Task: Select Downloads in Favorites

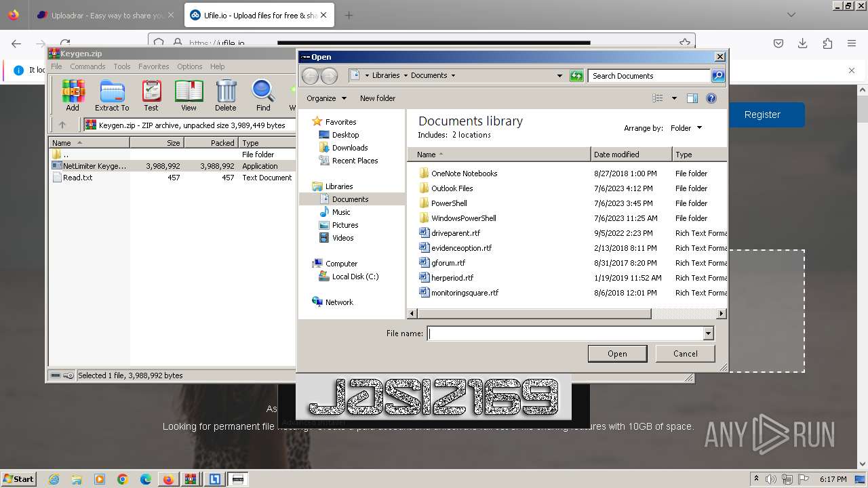Action: [350, 148]
